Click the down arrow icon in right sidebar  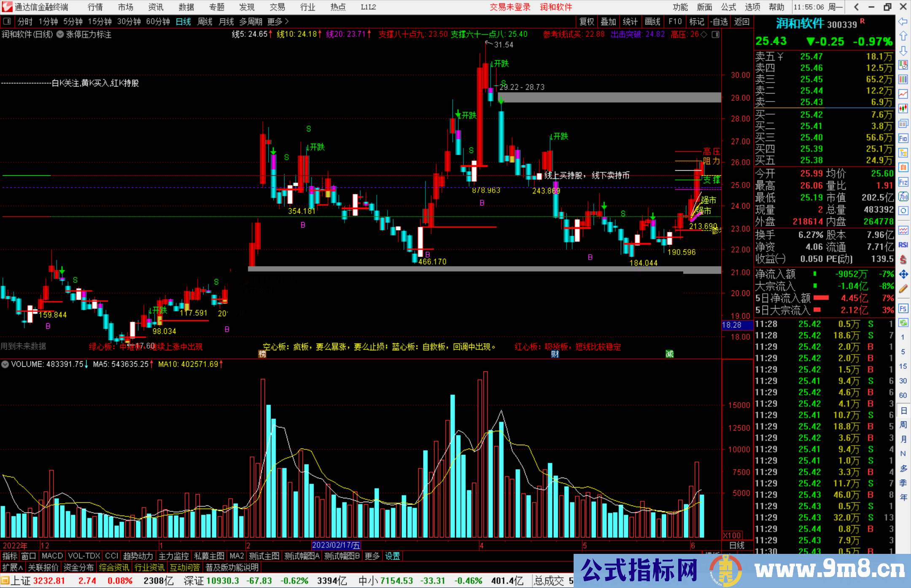903,51
